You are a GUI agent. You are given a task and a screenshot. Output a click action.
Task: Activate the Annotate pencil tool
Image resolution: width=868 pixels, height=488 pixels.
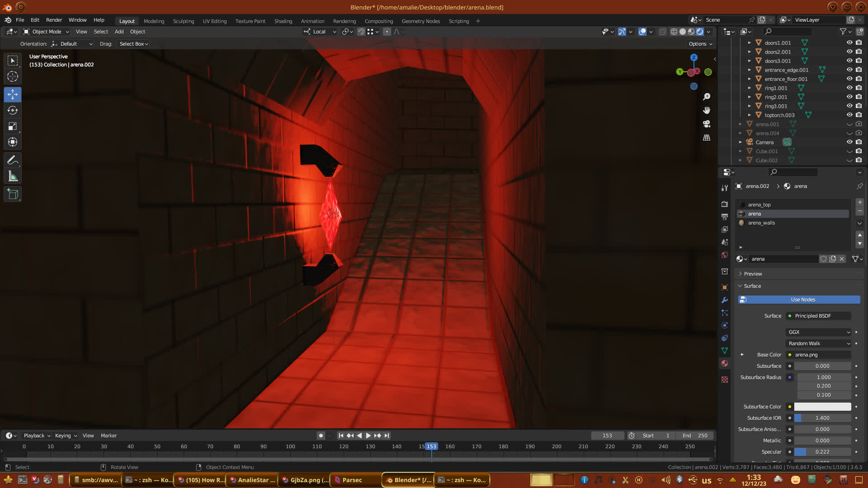click(13, 160)
